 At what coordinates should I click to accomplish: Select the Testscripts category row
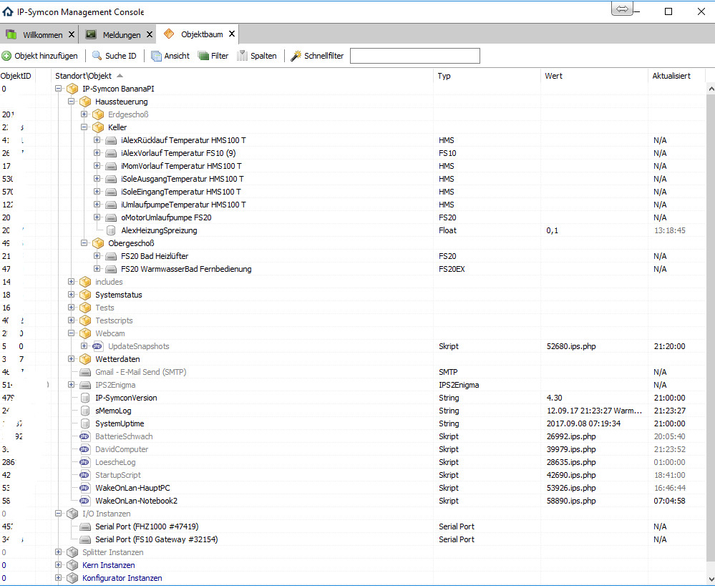point(354,321)
